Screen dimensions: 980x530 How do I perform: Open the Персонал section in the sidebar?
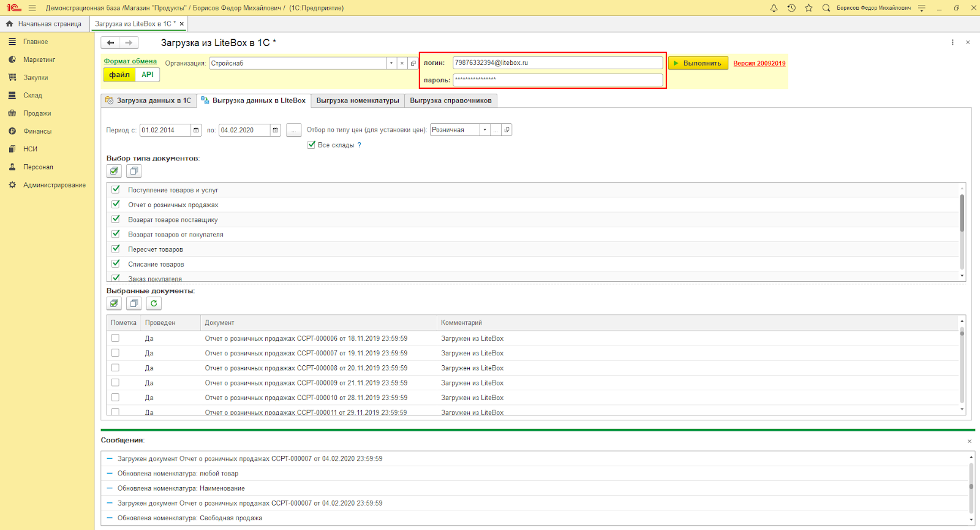[38, 167]
